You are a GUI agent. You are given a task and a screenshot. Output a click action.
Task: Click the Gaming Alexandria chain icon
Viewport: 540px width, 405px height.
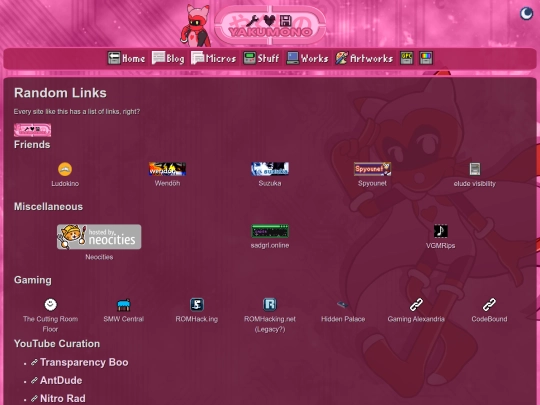[416, 304]
